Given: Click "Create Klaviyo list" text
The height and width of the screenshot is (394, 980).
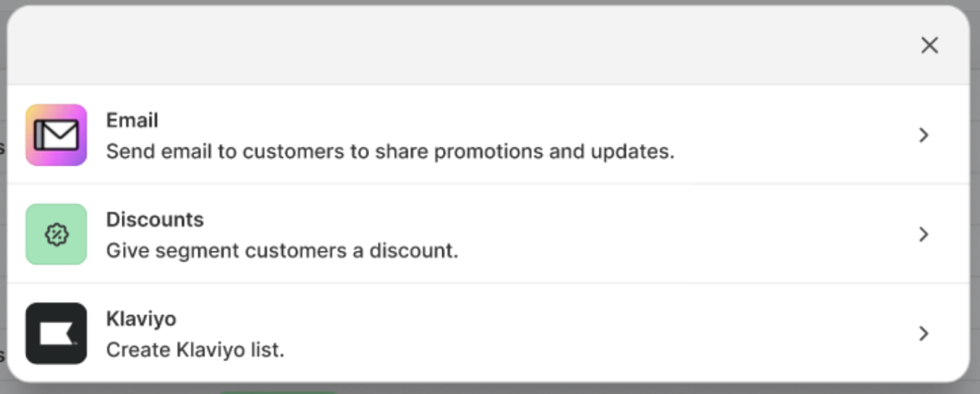Looking at the screenshot, I should [195, 351].
